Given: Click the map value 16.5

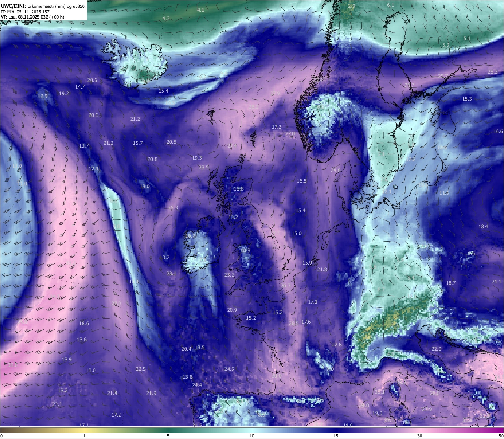Looking at the screenshot, I should pos(302,181).
